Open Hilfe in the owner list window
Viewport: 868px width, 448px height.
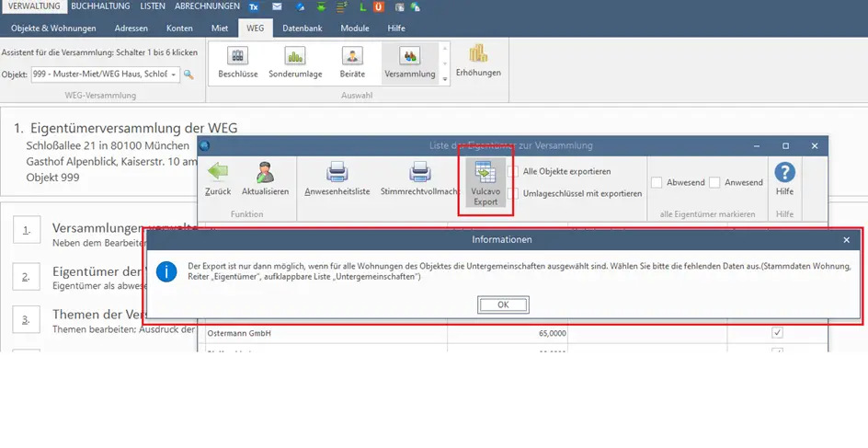pos(784,178)
